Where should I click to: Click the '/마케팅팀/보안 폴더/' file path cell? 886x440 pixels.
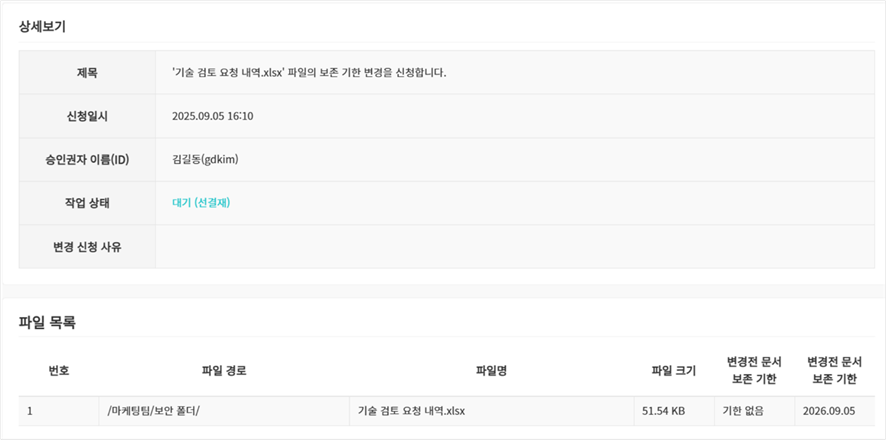pyautogui.click(x=153, y=410)
